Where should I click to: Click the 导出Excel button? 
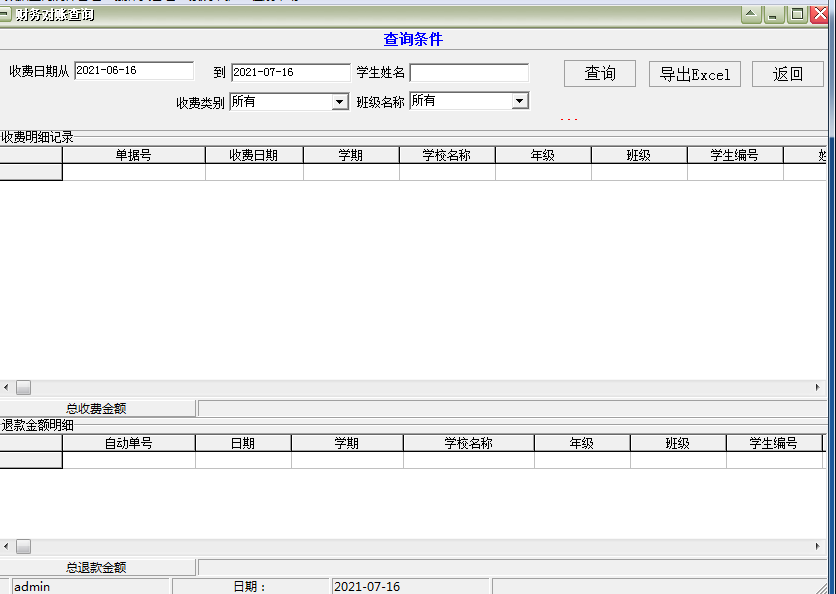pos(695,74)
